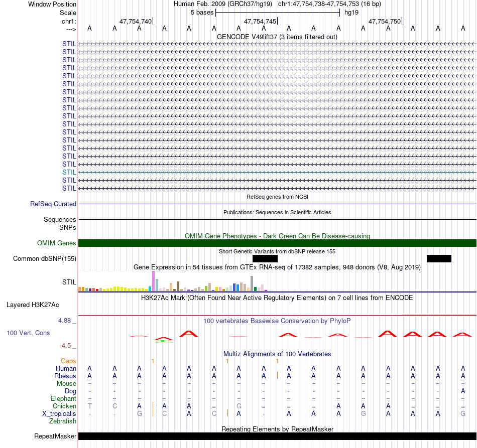Screen dimensions: 477x448
Task: Click the 47,754,745 ruler position
Action: pos(260,21)
